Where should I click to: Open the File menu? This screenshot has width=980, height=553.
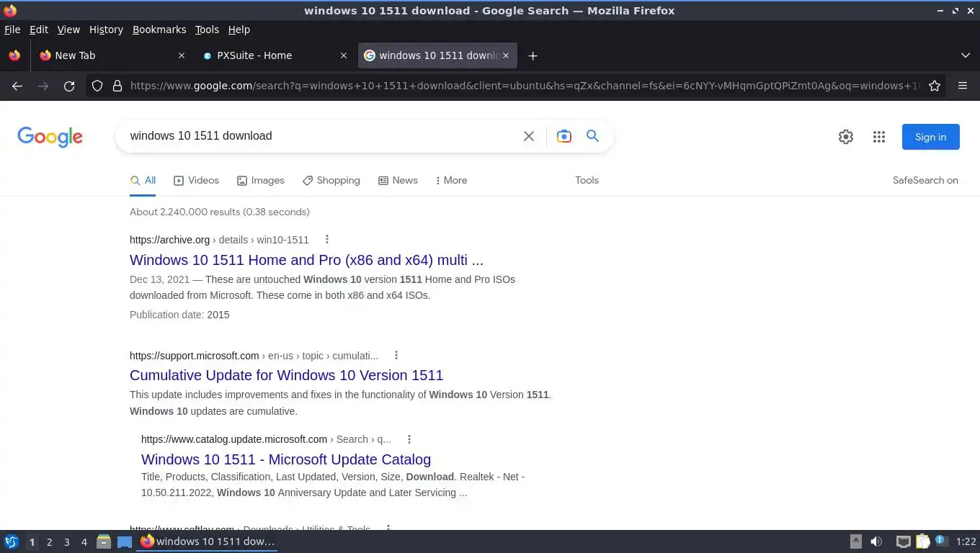click(x=12, y=30)
